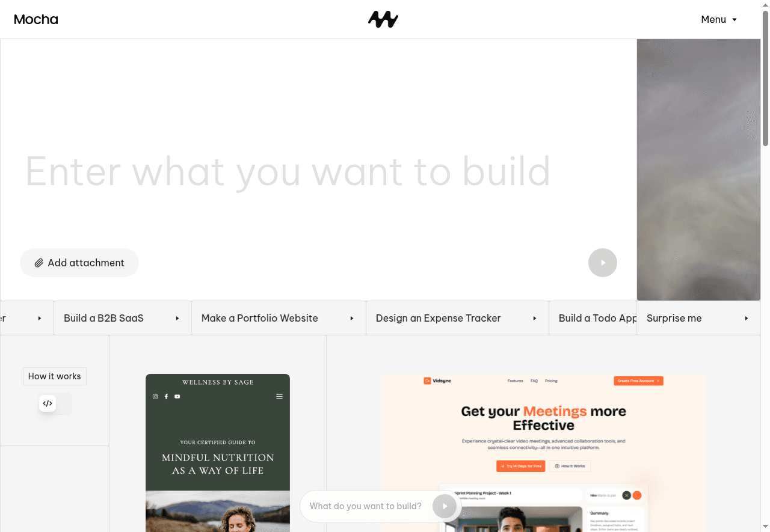The width and height of the screenshot is (770, 532).
Task: Click the Mocha brand text link
Action: pos(36,19)
